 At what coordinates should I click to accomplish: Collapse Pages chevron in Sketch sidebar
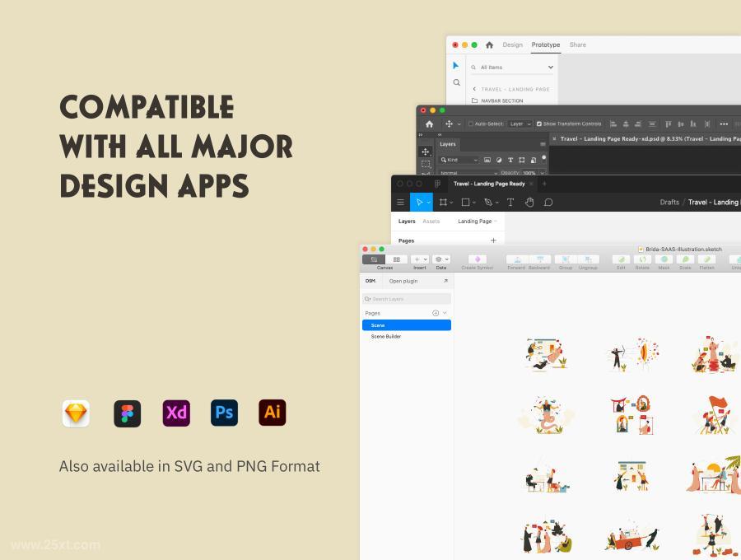[x=445, y=313]
